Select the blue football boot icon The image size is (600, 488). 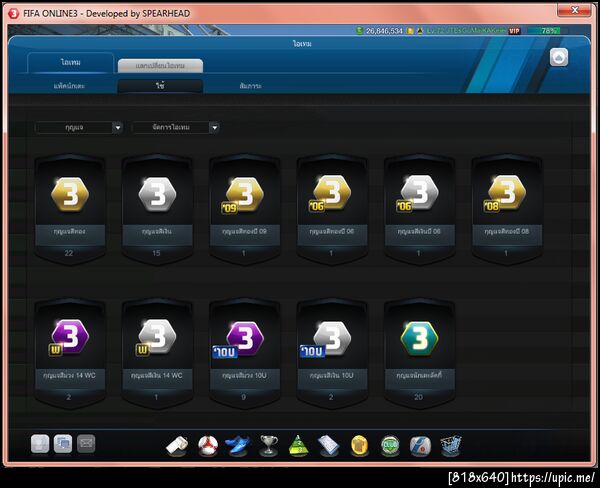tap(238, 446)
